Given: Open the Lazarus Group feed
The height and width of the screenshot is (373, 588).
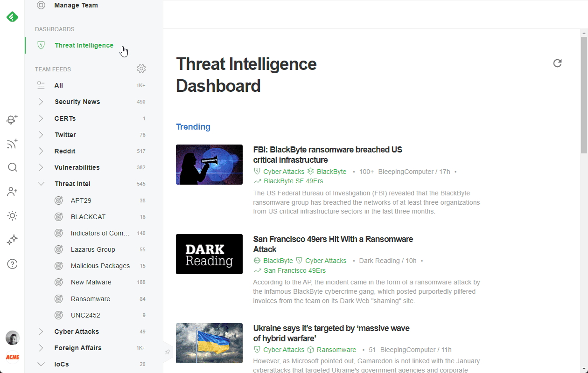Looking at the screenshot, I should 93,249.
